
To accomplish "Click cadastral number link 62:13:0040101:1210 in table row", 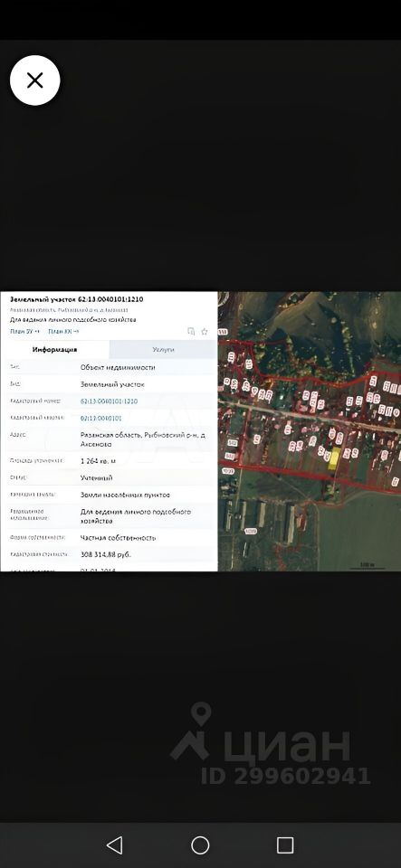I will point(110,401).
